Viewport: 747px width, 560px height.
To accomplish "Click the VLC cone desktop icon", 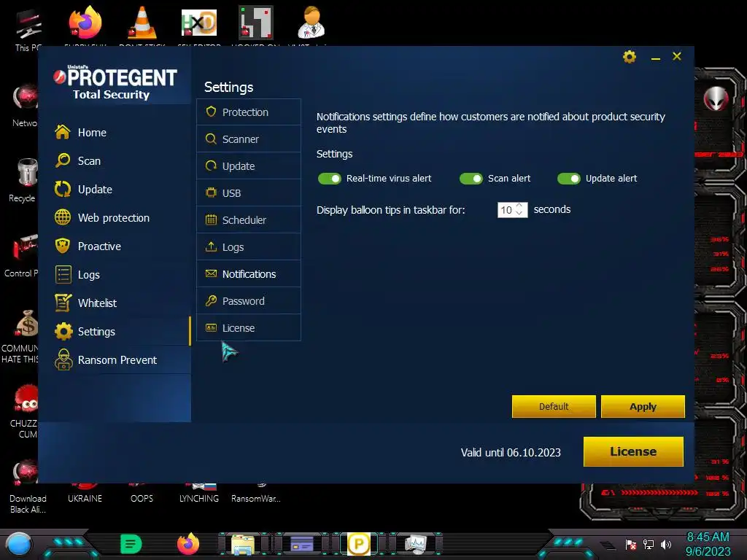I will point(142,23).
